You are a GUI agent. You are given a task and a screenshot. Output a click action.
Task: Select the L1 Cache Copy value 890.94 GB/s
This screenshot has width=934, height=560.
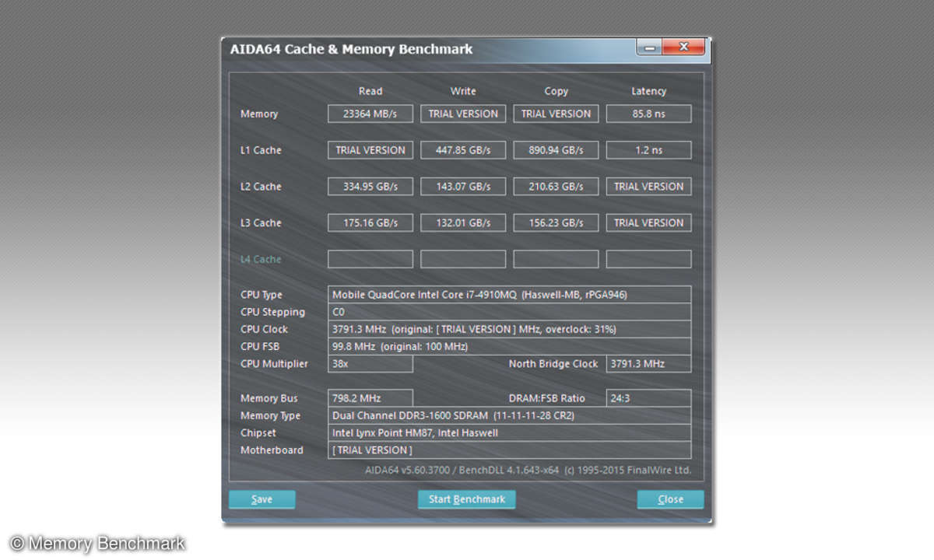tap(556, 150)
